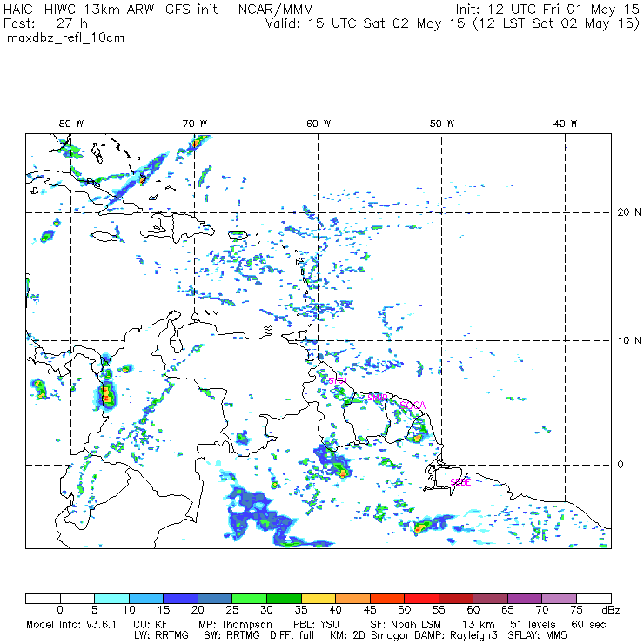
Task: Click the '60 W' longitude label
Action: pyautogui.click(x=319, y=124)
